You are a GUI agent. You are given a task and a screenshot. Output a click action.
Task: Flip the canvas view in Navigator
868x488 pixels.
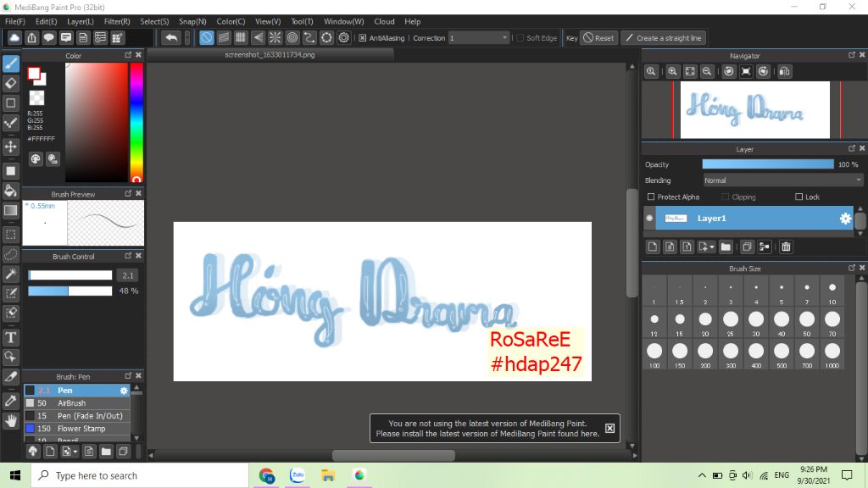click(x=784, y=71)
